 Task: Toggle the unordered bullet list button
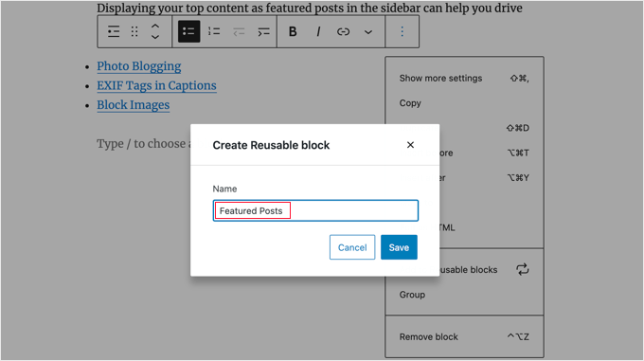(x=188, y=31)
